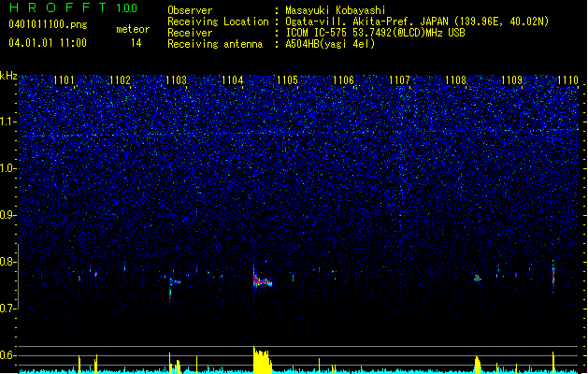Click the 'Receiver' label in header
The height and width of the screenshot is (374, 588).
[x=190, y=33]
